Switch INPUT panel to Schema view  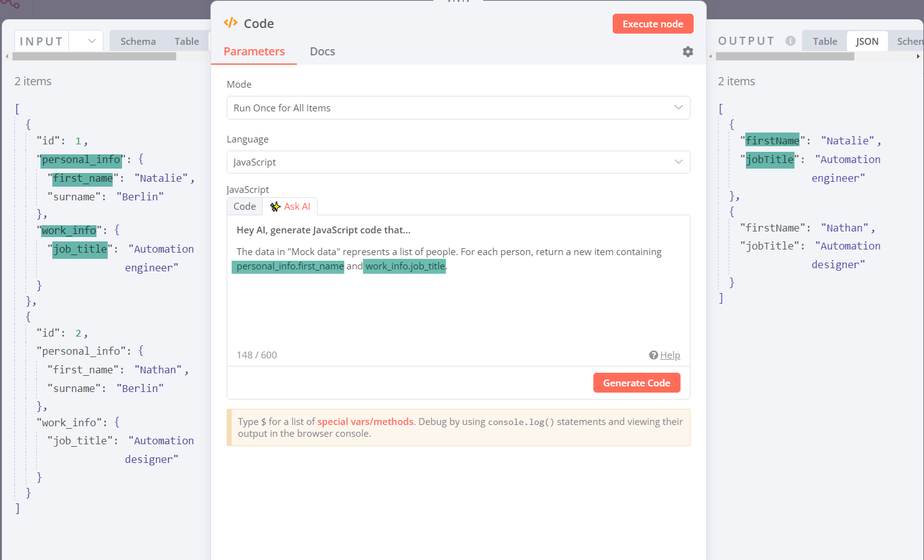coord(138,40)
